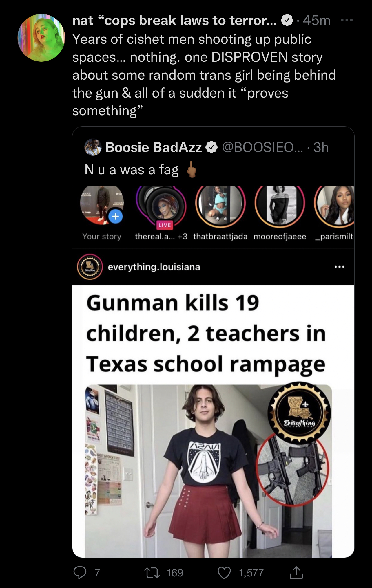The width and height of the screenshot is (372, 588).
Task: Click nat's verified badge
Action: pyautogui.click(x=287, y=20)
